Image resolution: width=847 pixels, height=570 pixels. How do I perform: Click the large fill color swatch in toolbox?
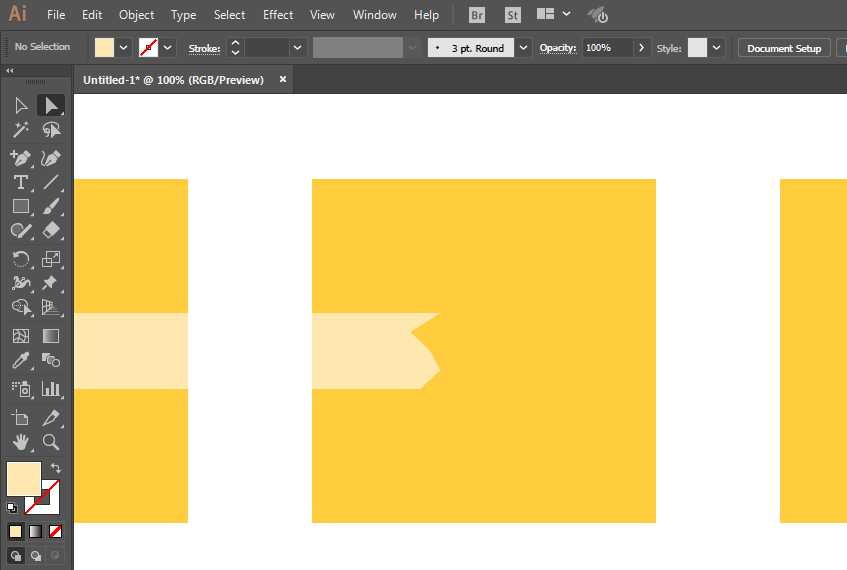pyautogui.click(x=24, y=479)
